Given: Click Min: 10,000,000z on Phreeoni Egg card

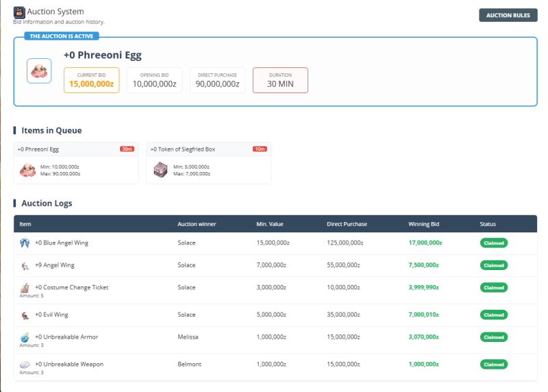Looking at the screenshot, I should (60, 167).
